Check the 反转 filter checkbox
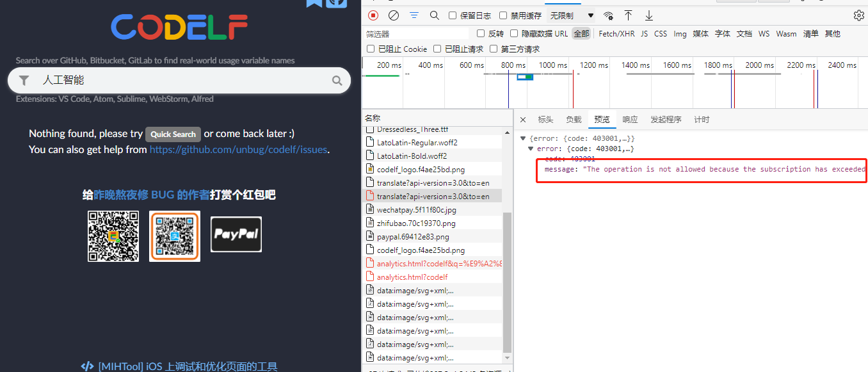The width and height of the screenshot is (868, 372). [481, 33]
